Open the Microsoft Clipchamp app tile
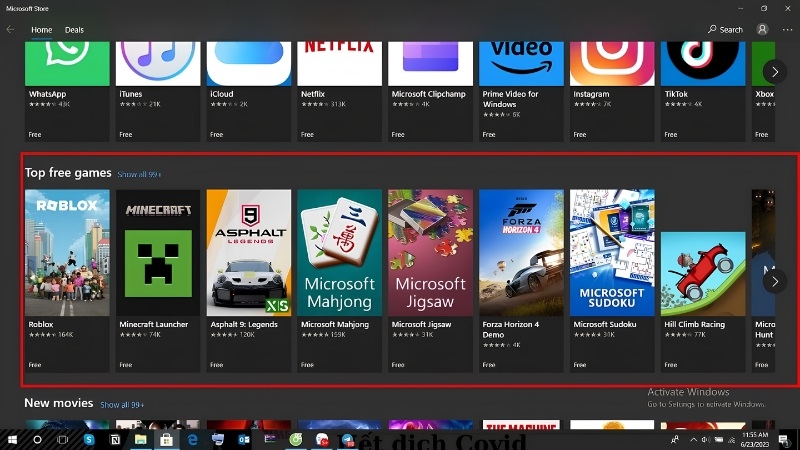 pos(430,91)
